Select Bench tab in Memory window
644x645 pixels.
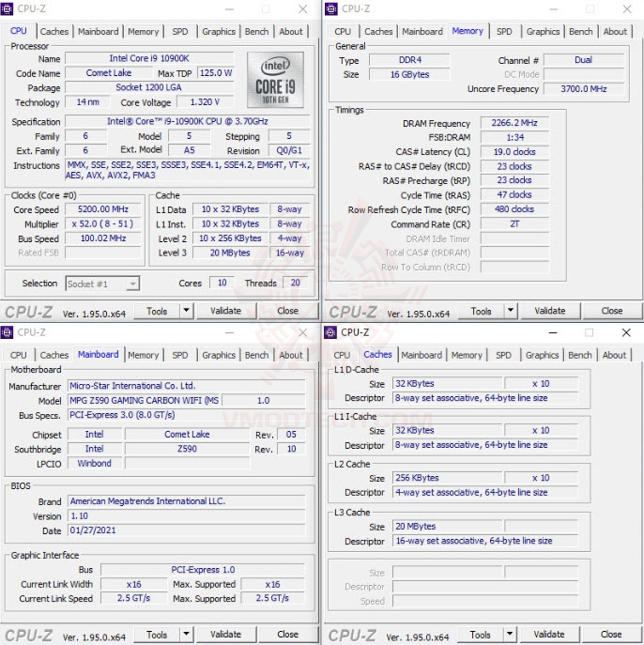(581, 31)
